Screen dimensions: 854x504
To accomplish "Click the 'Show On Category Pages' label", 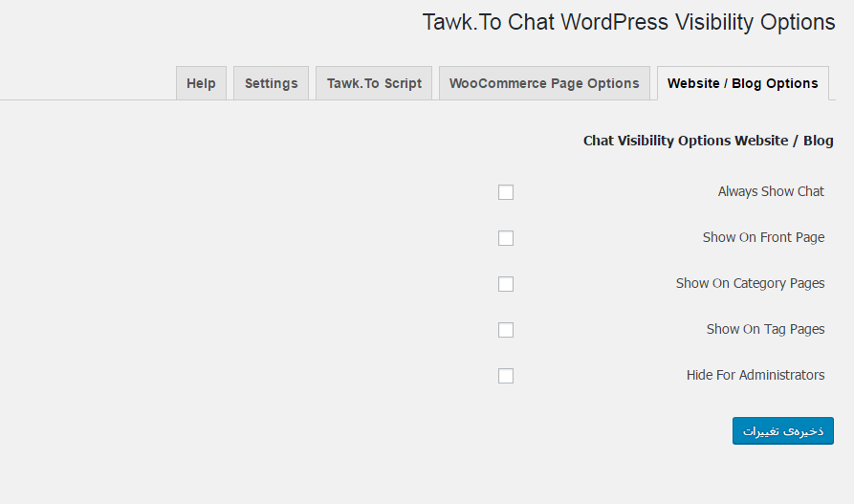I will tap(750, 283).
